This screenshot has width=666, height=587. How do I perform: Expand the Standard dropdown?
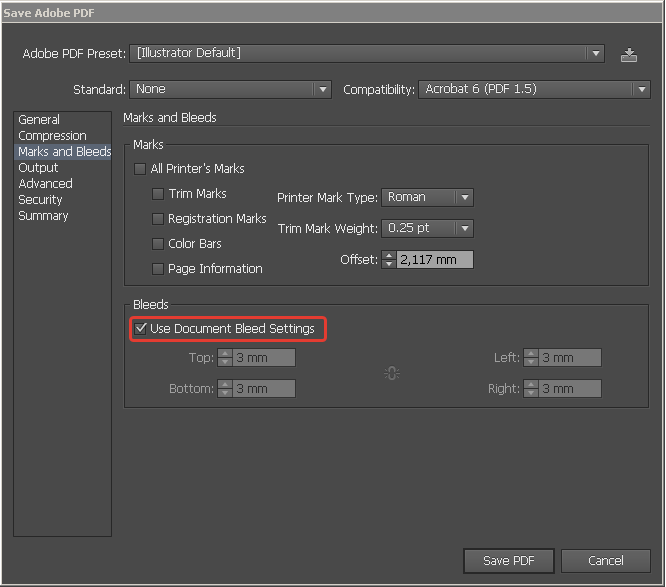coord(230,90)
